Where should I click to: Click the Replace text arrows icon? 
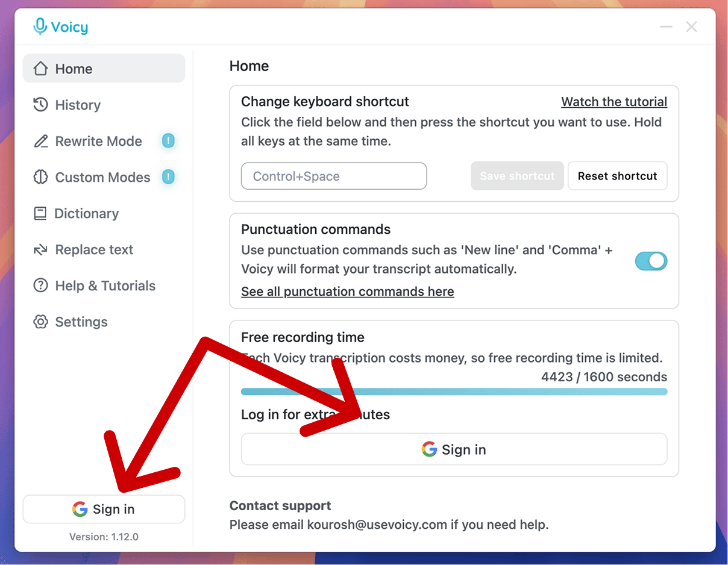pyautogui.click(x=40, y=249)
